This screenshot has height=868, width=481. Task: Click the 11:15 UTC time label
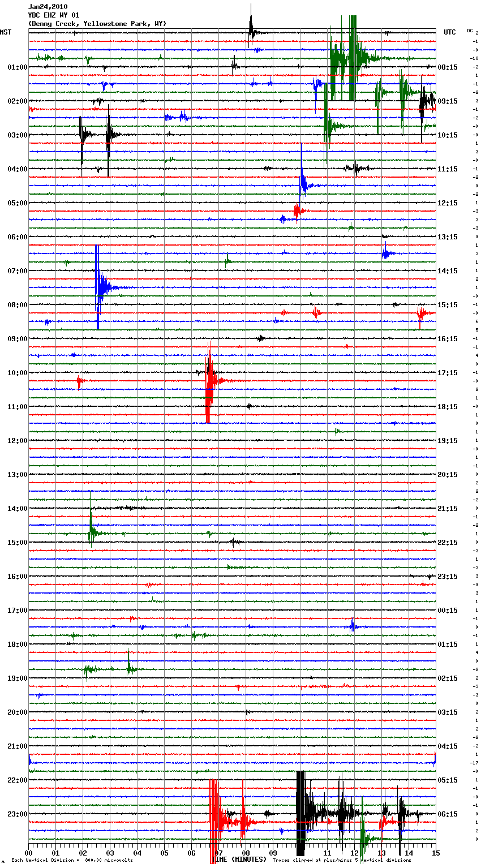point(448,169)
